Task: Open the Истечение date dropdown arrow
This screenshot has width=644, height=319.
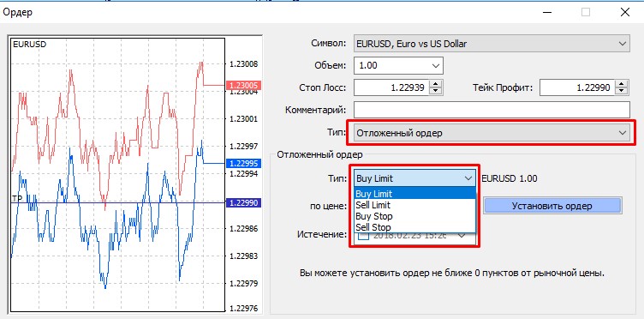Action: (x=462, y=236)
